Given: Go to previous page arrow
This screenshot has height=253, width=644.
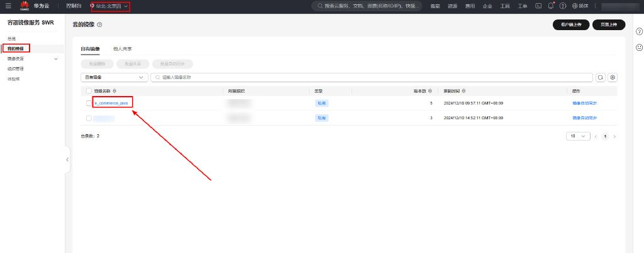Looking at the screenshot, I should [596, 137].
